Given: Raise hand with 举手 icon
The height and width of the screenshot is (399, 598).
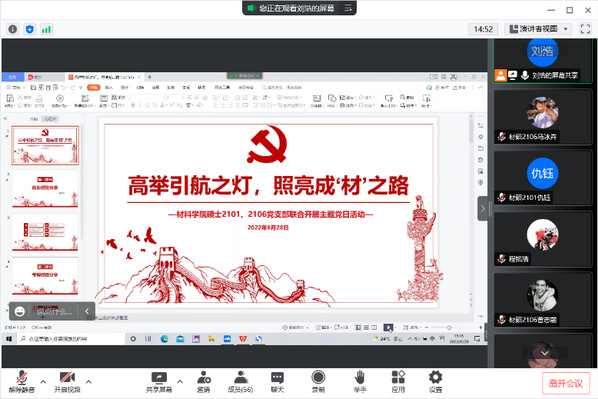Looking at the screenshot, I should coord(360,382).
